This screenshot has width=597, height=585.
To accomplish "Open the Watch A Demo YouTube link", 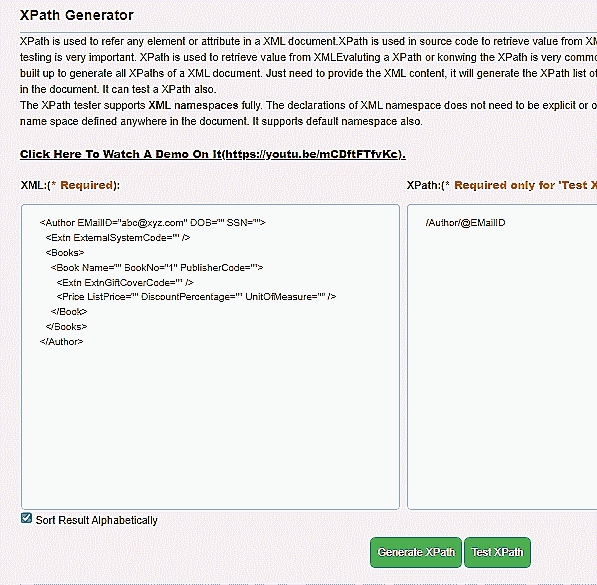I will pyautogui.click(x=212, y=154).
